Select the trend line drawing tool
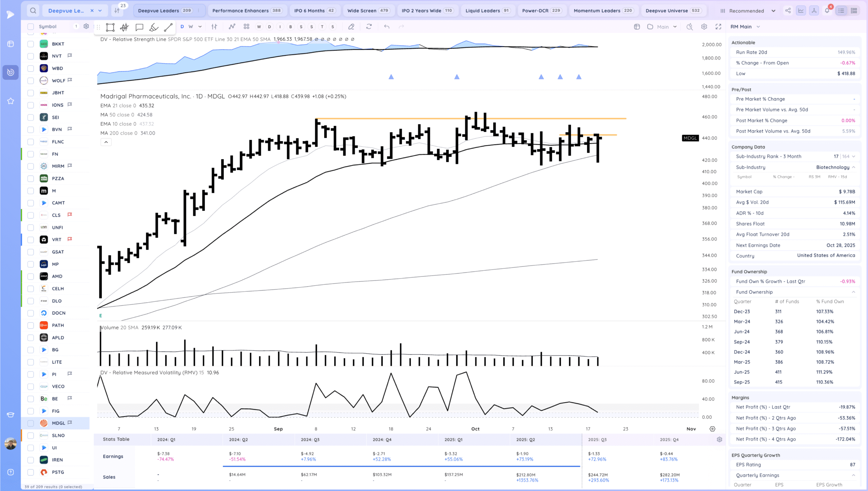868x491 pixels. tap(168, 27)
